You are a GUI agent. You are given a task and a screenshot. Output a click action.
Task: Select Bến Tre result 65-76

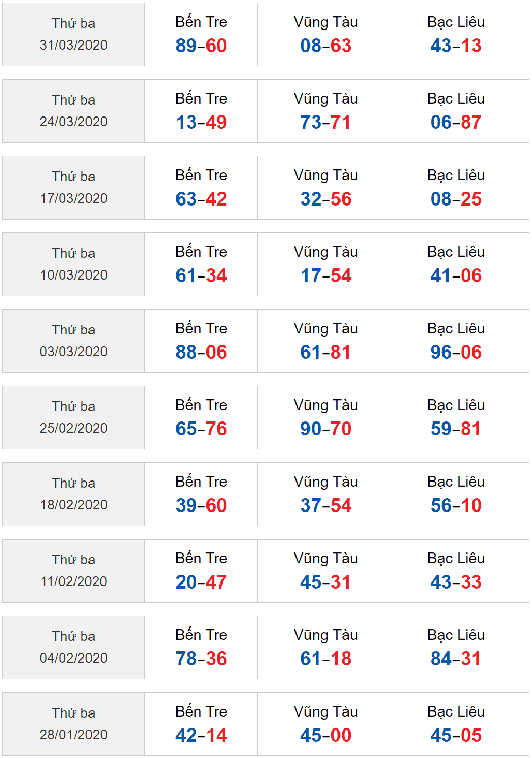click(201, 429)
